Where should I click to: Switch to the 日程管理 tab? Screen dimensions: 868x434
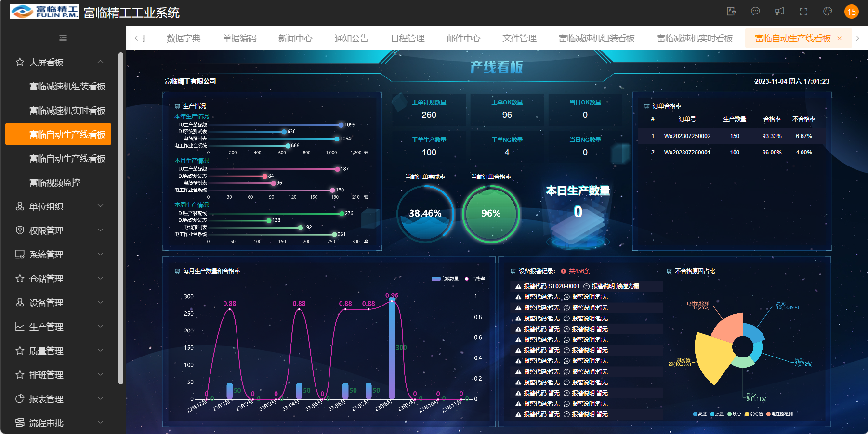(408, 38)
